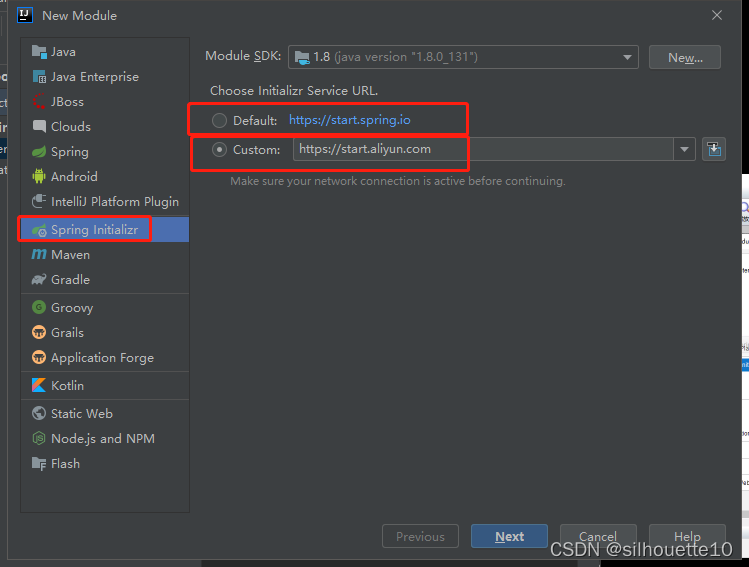Click the Custom URL text field
Viewport: 749px width, 567px height.
click(483, 150)
